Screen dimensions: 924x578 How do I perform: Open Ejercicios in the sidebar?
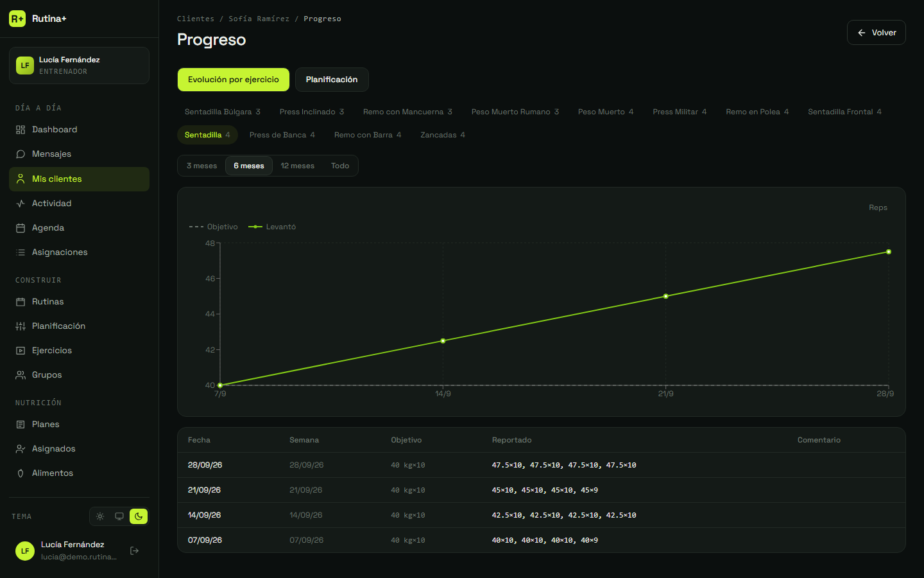point(79,351)
